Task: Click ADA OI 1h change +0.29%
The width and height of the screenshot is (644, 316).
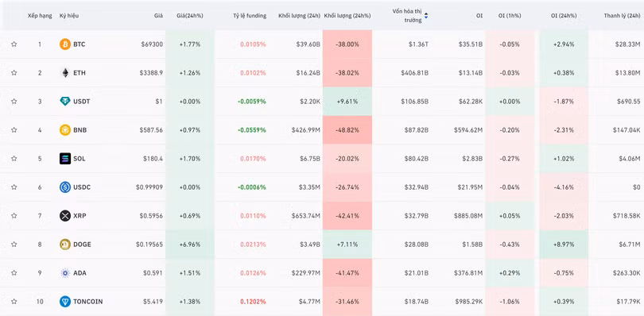Action: click(510, 273)
